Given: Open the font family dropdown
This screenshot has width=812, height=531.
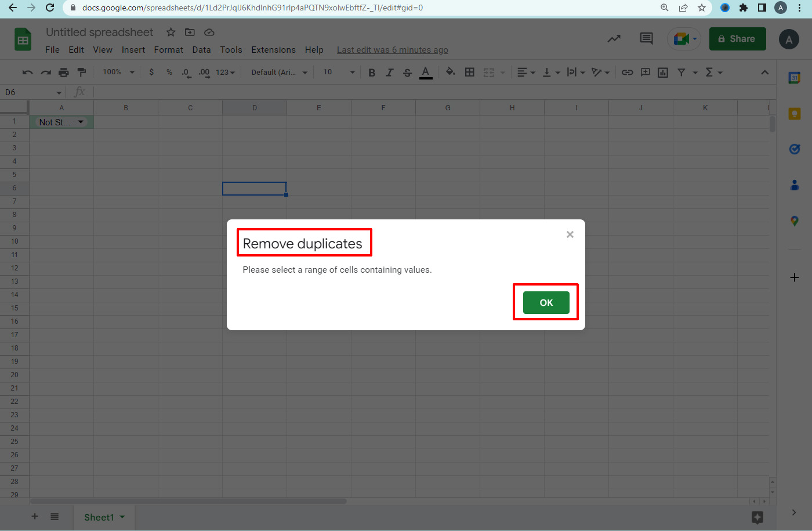Looking at the screenshot, I should pos(279,73).
